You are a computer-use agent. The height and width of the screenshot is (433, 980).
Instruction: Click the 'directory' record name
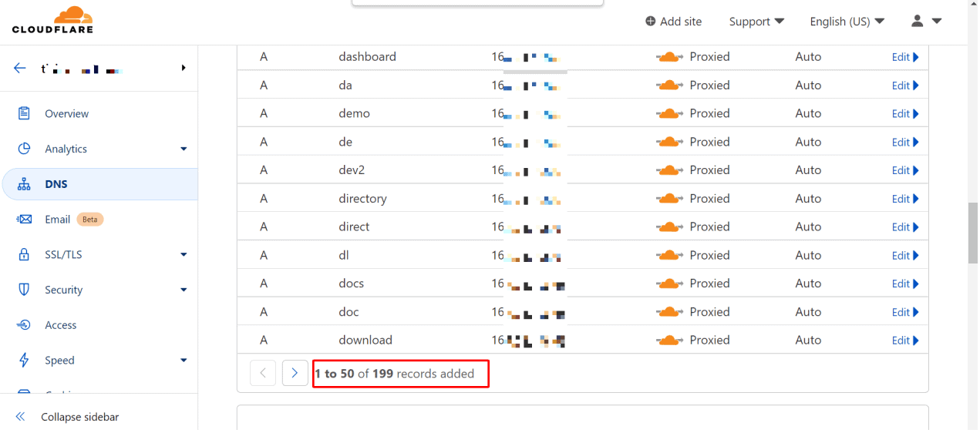tap(362, 199)
